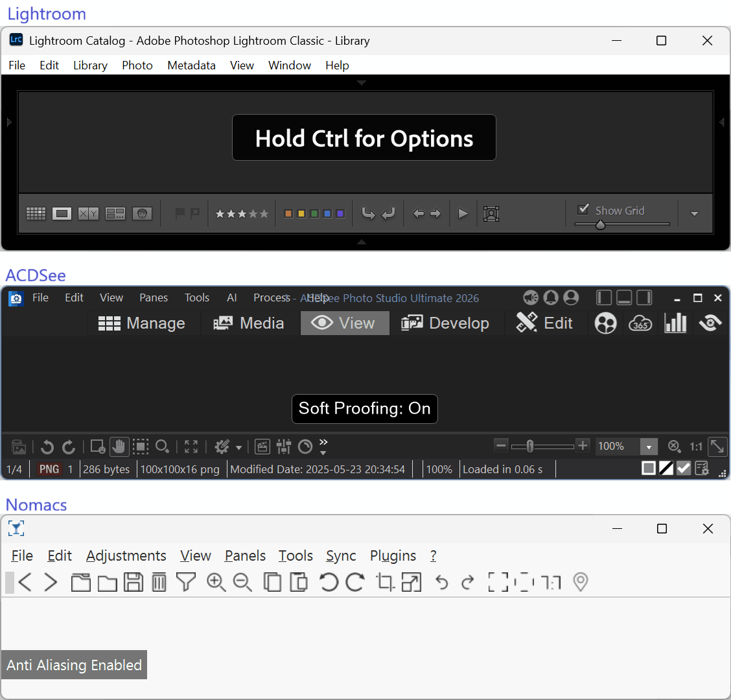Switch to the Develop mode tab
The width and height of the screenshot is (731, 700).
[x=445, y=323]
